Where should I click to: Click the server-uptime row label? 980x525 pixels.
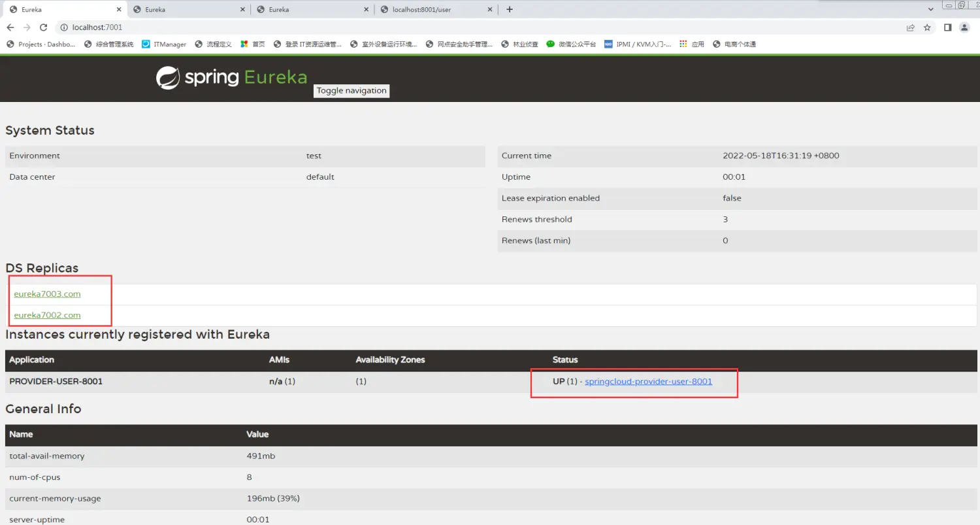point(37,520)
